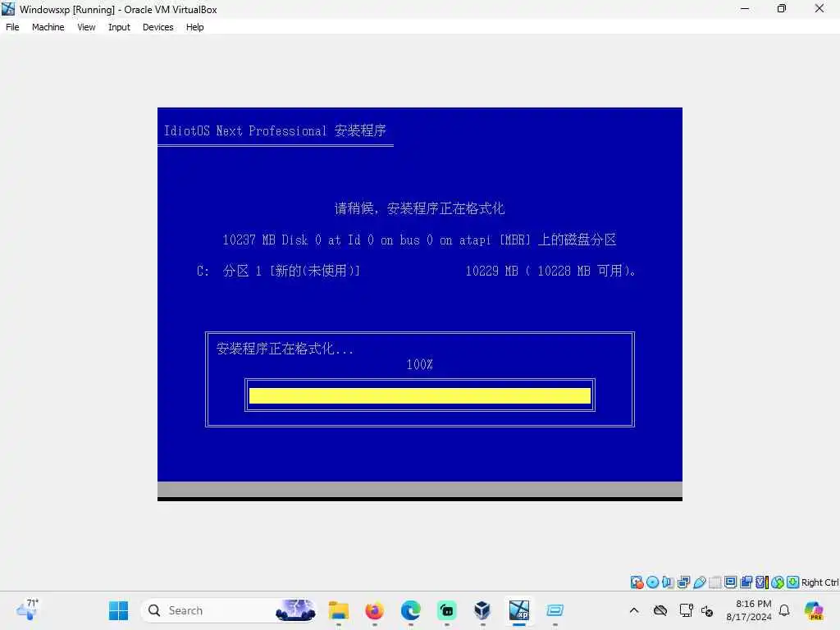The height and width of the screenshot is (630, 840).
Task: Minimize the VirtualBox VM window
Action: [x=745, y=8]
